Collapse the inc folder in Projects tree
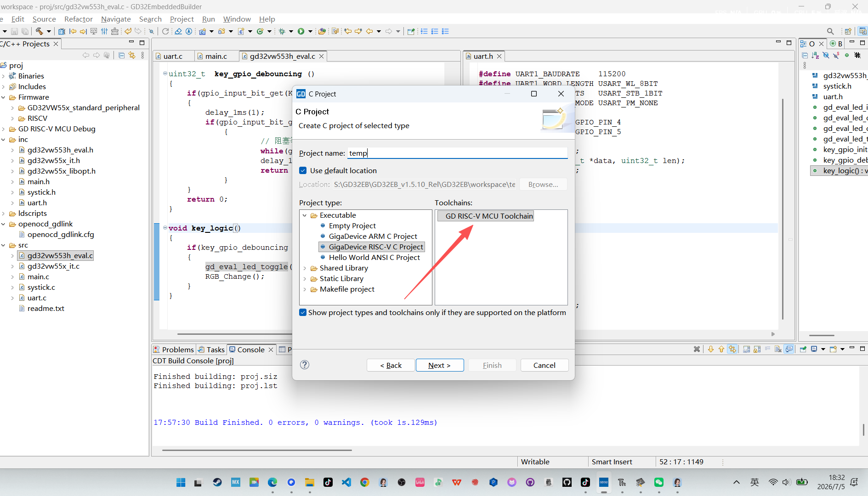Screen dimensions: 868x496 point(3,140)
